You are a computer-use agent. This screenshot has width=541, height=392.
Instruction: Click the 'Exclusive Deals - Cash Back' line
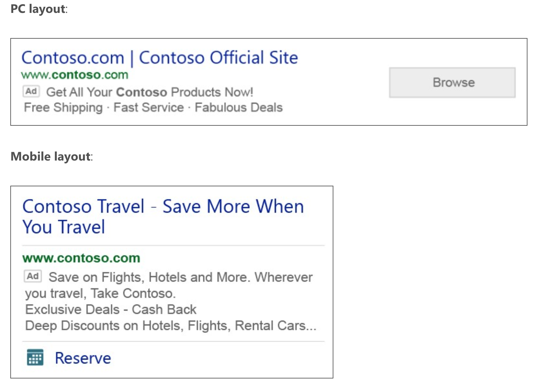[x=111, y=309]
